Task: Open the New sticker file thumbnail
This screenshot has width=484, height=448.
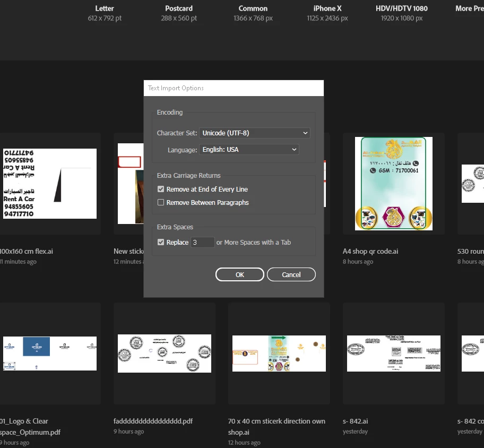Action: pos(131,184)
